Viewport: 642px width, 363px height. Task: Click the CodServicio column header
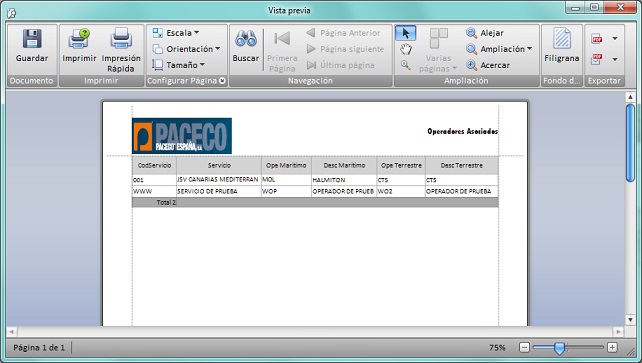click(154, 165)
